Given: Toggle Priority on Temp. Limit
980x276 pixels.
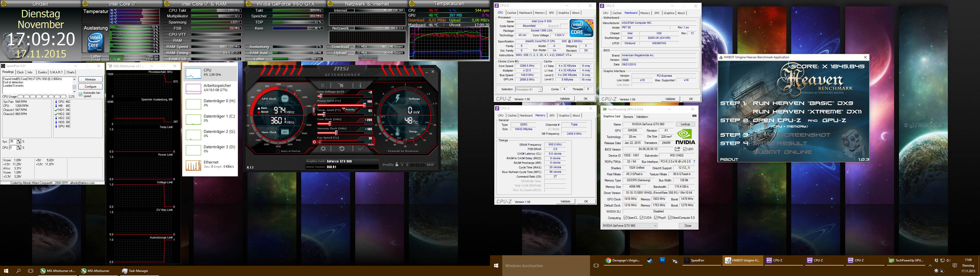Looking at the screenshot, I should pyautogui.click(x=350, y=110).
